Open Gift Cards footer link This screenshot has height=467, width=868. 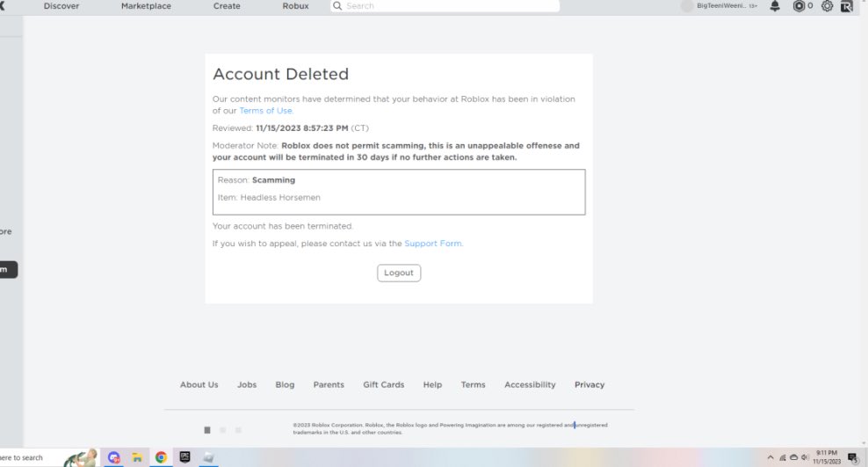384,384
